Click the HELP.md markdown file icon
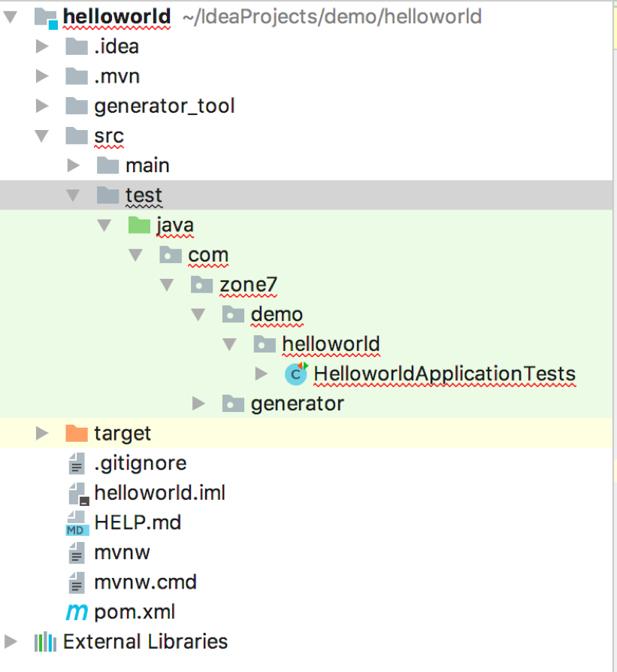 tap(77, 522)
